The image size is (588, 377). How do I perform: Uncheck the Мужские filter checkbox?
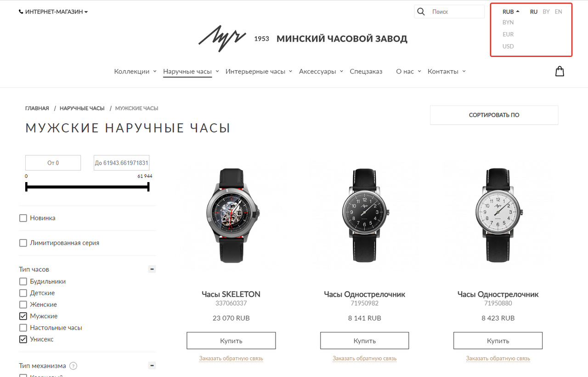click(23, 316)
